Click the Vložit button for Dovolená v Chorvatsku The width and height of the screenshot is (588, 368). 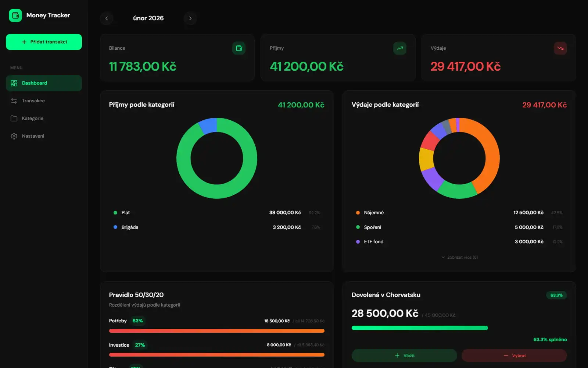(404, 355)
